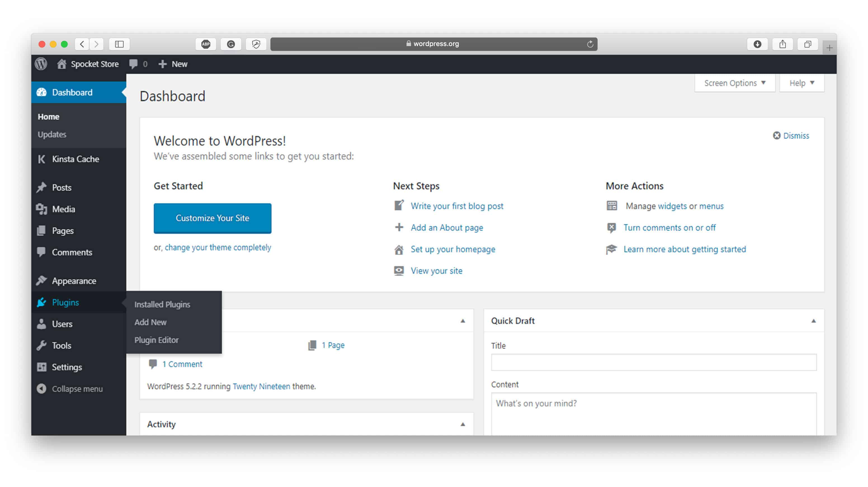Select Installed Plugins from flyout
The height and width of the screenshot is (487, 868).
tap(162, 304)
